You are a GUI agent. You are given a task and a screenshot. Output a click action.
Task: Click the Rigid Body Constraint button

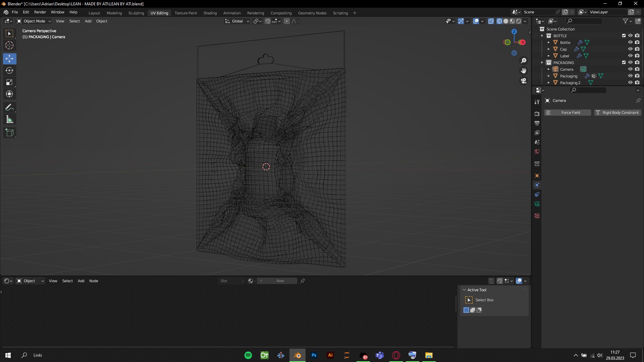[618, 113]
